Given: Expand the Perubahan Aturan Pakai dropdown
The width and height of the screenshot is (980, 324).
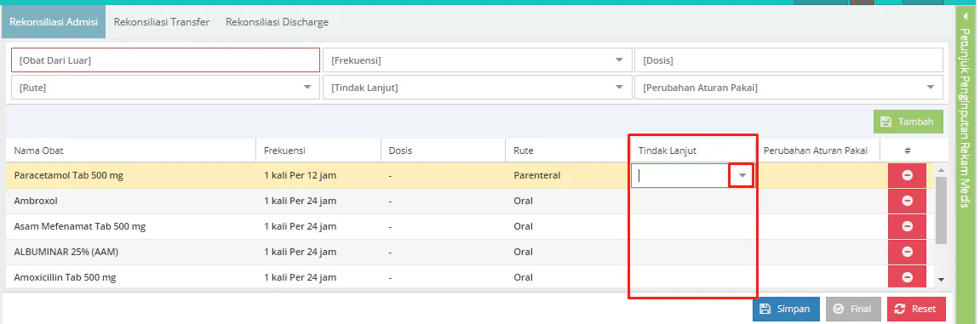Looking at the screenshot, I should click(x=930, y=88).
